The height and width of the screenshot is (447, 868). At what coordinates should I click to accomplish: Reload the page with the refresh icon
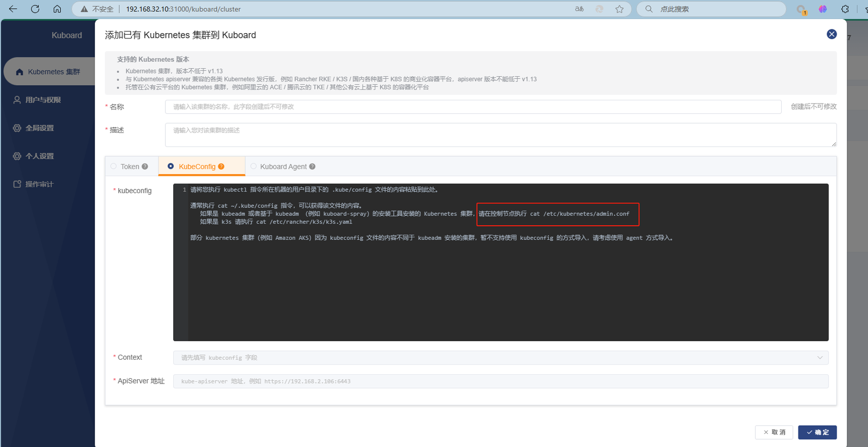pos(35,9)
